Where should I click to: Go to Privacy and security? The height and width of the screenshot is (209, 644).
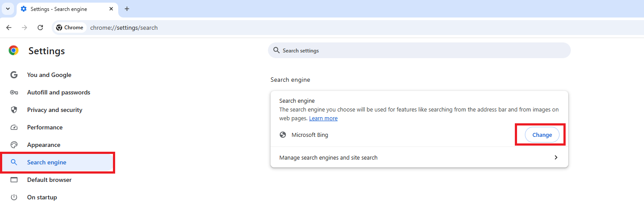click(54, 110)
